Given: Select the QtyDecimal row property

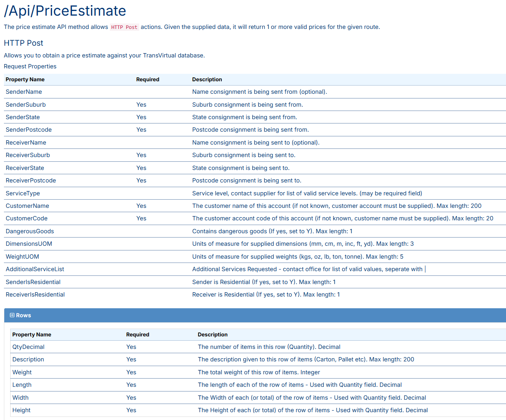Looking at the screenshot, I should [x=28, y=347].
